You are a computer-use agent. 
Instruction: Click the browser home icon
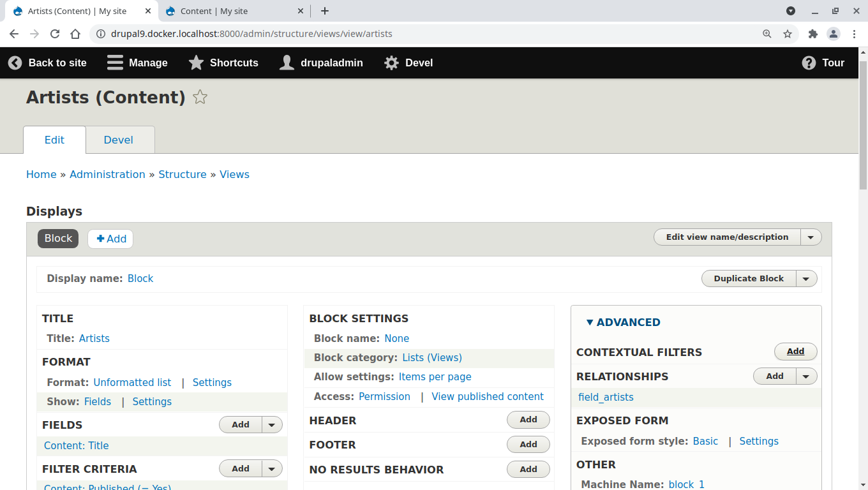75,34
